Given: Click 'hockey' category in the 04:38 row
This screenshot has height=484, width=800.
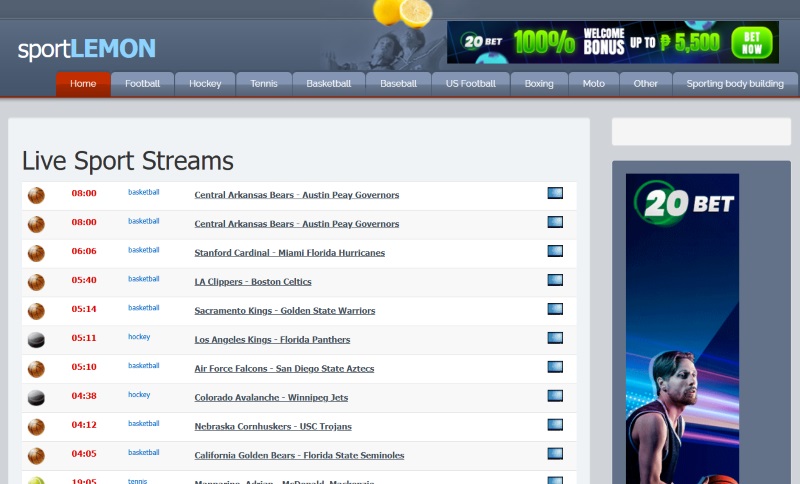Looking at the screenshot, I should pyautogui.click(x=139, y=395).
